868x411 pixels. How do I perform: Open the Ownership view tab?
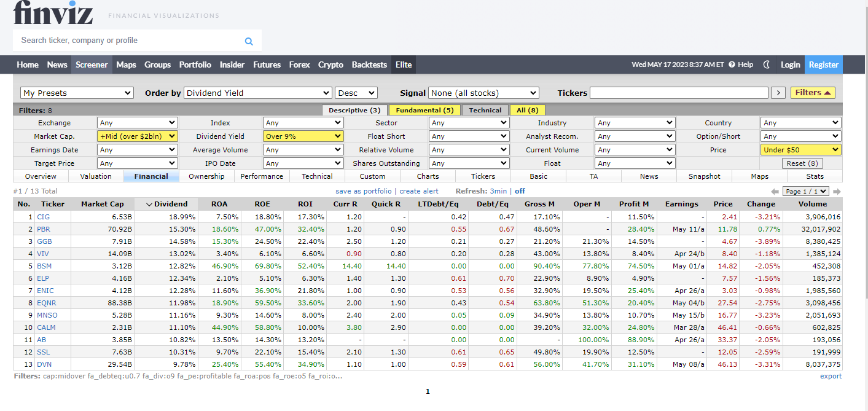click(x=206, y=176)
